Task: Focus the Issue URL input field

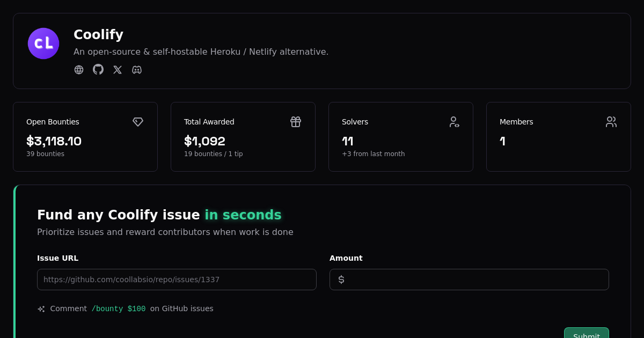Action: [x=177, y=280]
